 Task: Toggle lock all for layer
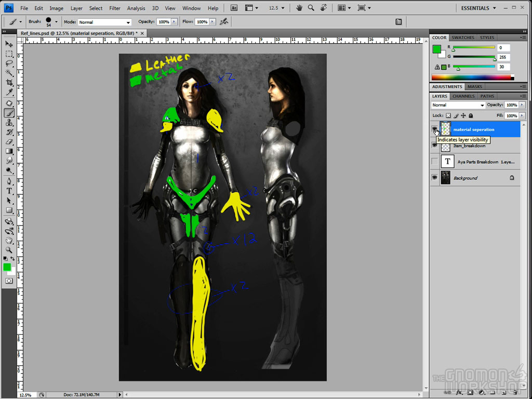[471, 116]
